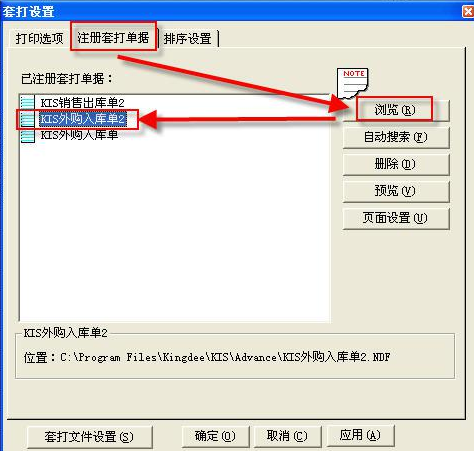Click the 浏览(R) browse button
The image size is (474, 451).
396,110
